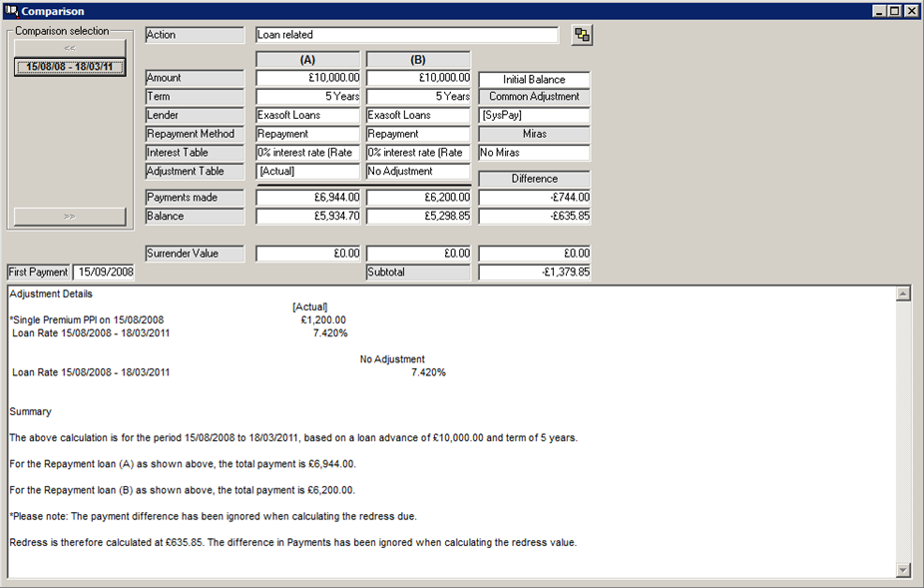924x588 pixels.
Task: Click the Please note payment difference line
Action: point(213,517)
